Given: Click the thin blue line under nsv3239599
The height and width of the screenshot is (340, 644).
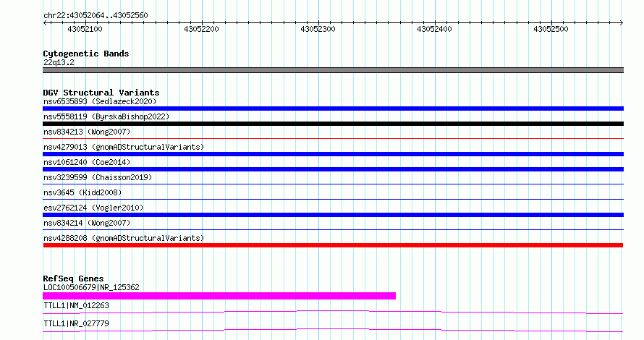Looking at the screenshot, I should [333, 184].
